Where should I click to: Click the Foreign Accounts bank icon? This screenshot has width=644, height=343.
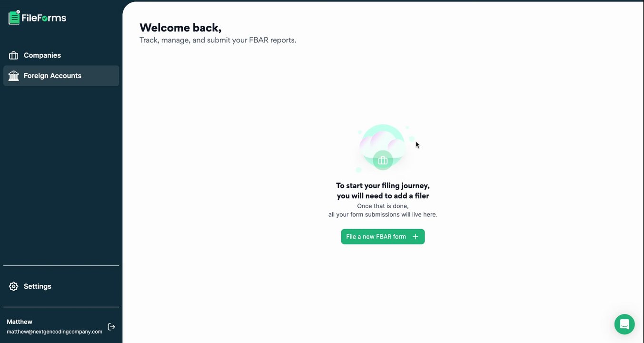click(14, 76)
